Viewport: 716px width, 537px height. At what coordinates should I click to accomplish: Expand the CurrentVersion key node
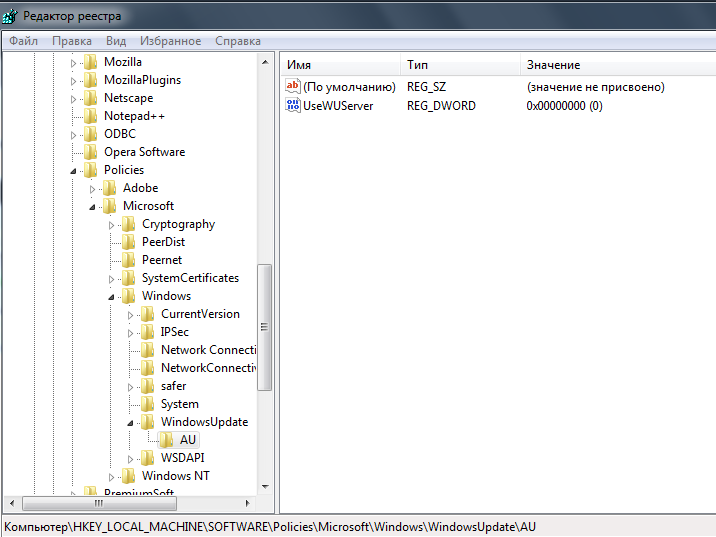coord(130,315)
